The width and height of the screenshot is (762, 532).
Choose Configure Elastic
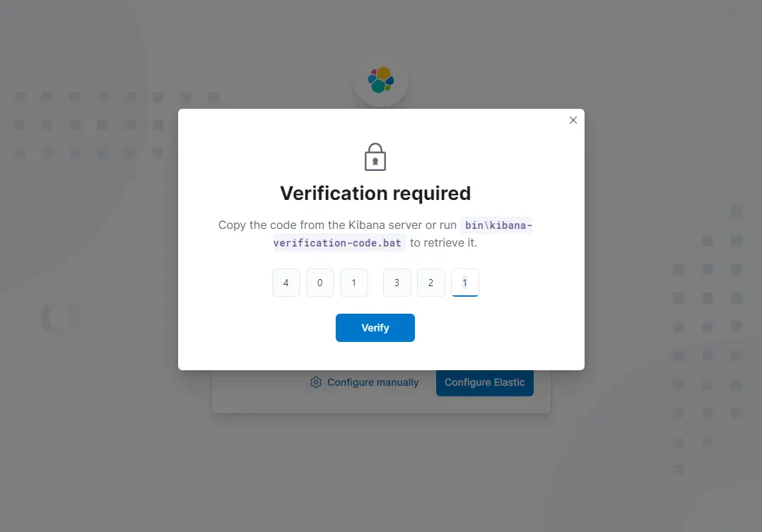point(485,382)
